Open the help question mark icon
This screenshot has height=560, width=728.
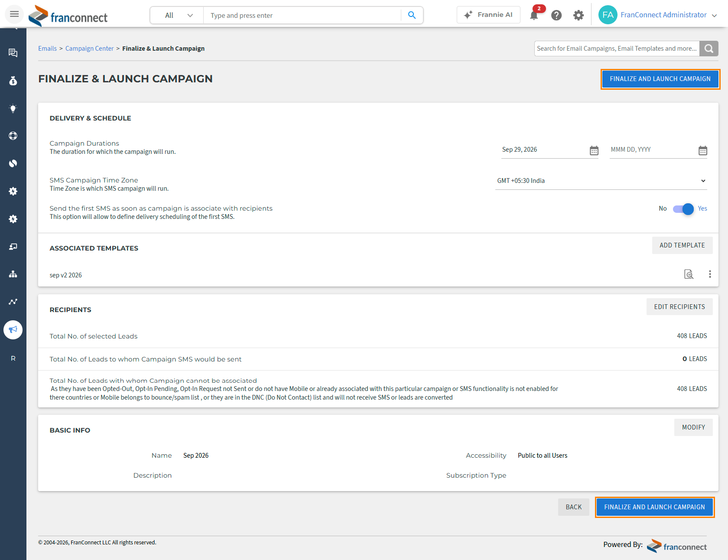(556, 15)
